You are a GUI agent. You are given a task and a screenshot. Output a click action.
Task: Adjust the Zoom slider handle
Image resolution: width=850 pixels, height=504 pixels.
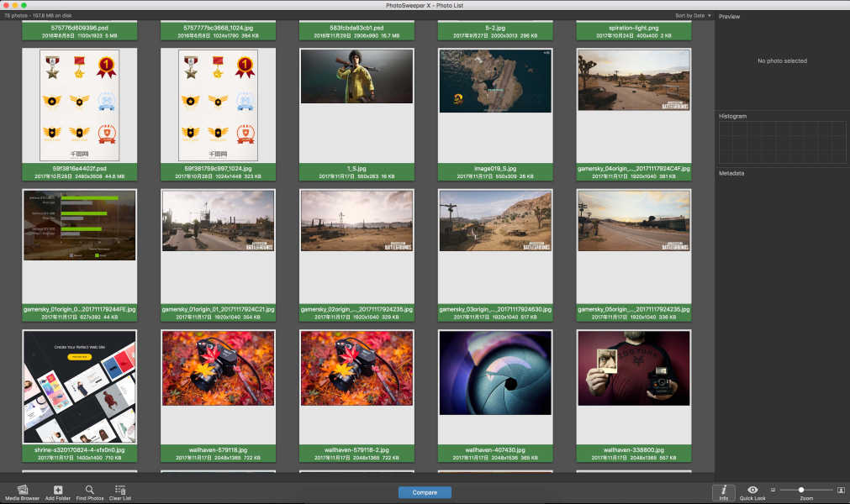[801, 489]
